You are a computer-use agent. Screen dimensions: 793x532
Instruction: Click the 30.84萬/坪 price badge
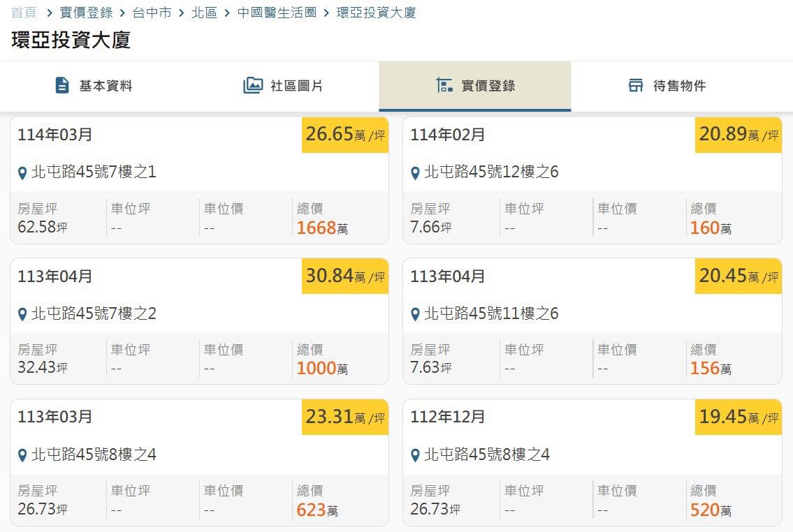pos(345,276)
